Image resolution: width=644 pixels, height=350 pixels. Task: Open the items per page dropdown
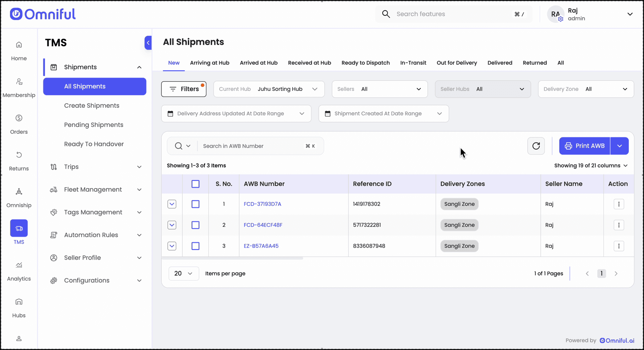point(183,274)
